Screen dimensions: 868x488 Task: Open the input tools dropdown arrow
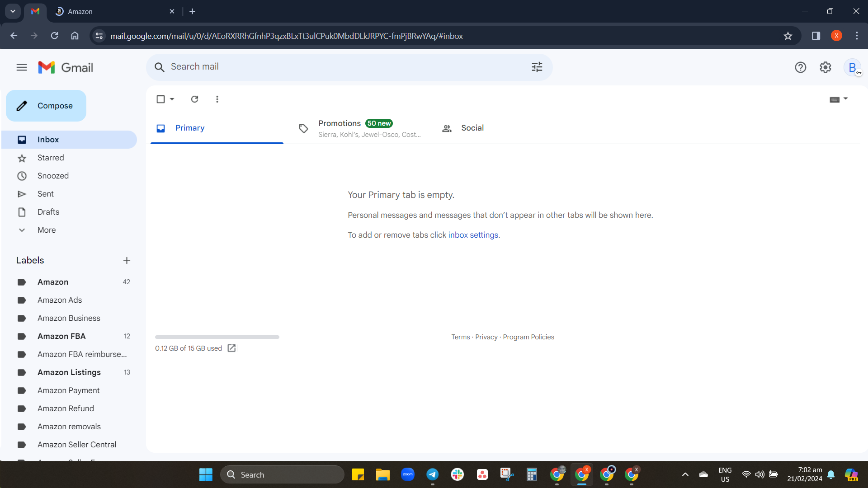coord(845,99)
